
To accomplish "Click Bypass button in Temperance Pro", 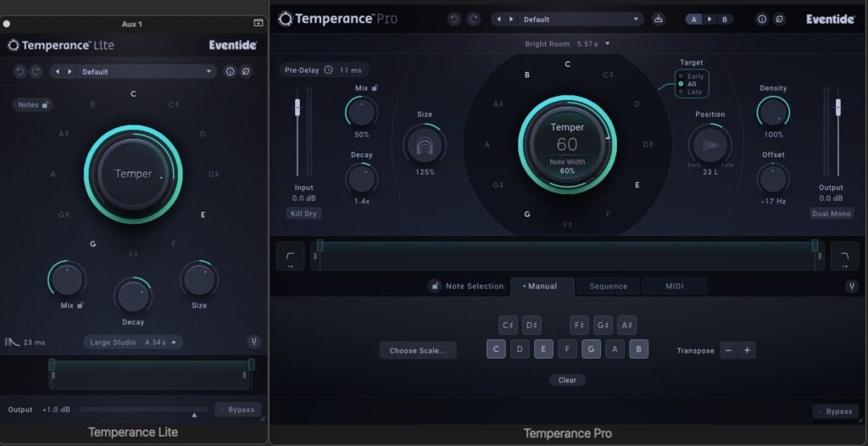I will pos(836,411).
